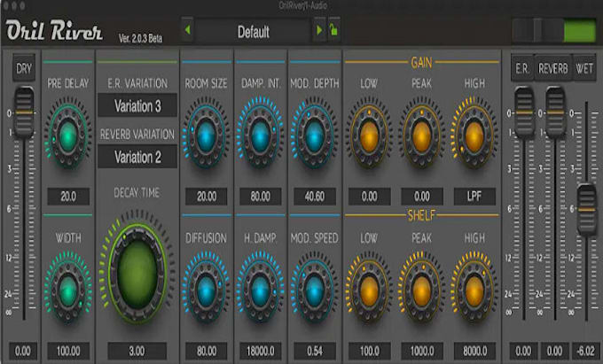Click the H. Damp. knob

click(261, 290)
